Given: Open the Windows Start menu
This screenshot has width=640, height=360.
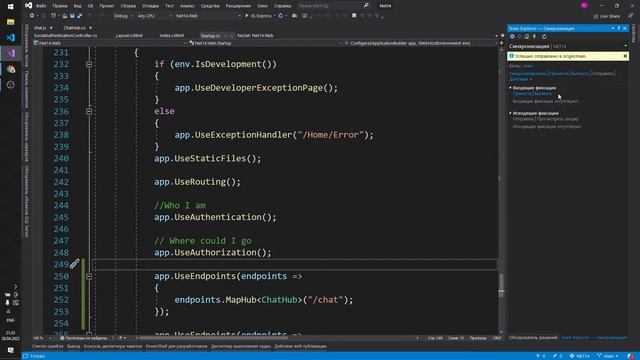Looking at the screenshot, I should 11,6.
